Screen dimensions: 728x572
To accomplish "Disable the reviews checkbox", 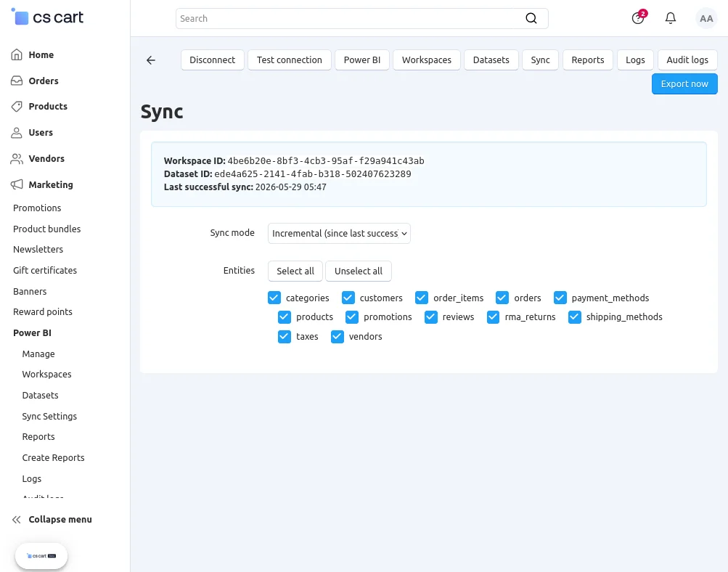I will (x=431, y=317).
